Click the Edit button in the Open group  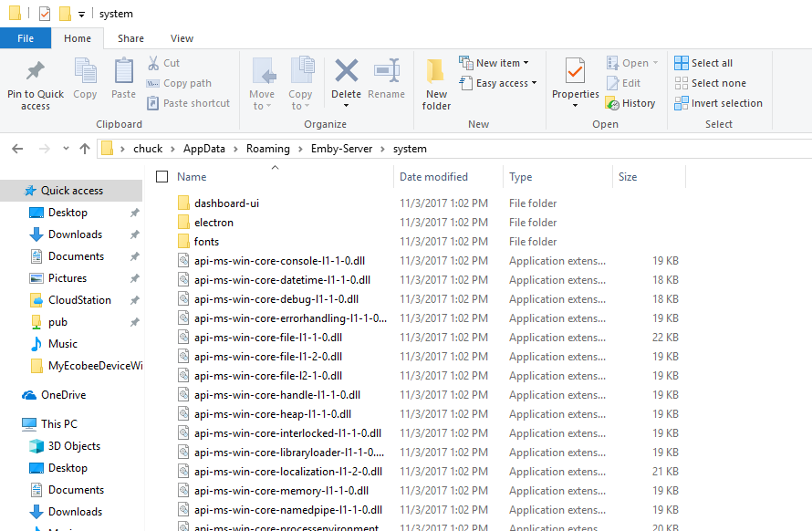pyautogui.click(x=625, y=82)
